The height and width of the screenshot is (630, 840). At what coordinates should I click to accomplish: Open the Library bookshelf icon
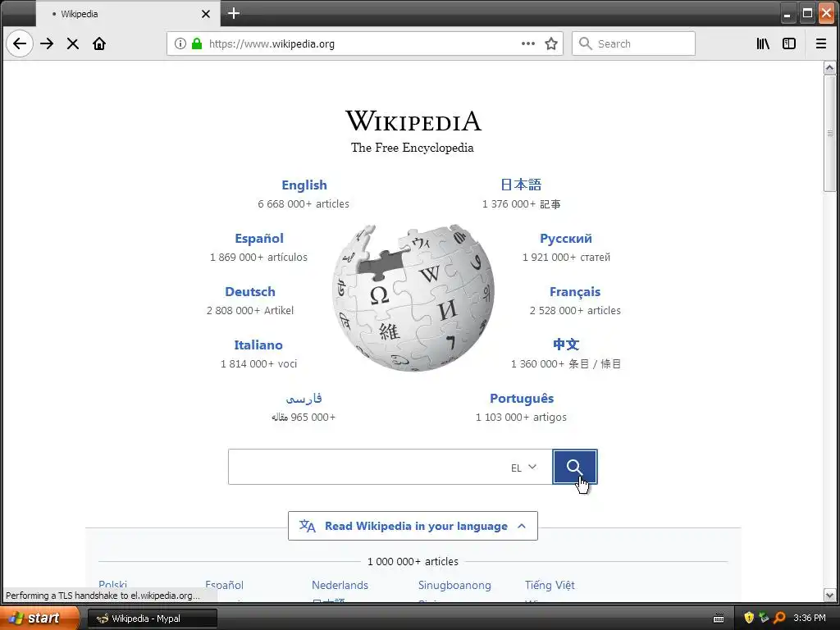click(x=763, y=43)
